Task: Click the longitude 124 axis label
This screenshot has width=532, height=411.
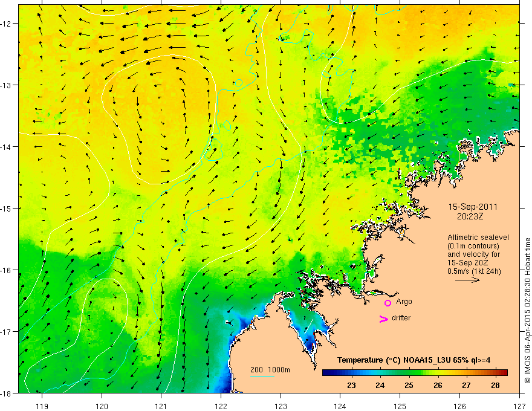Action: click(x=340, y=406)
